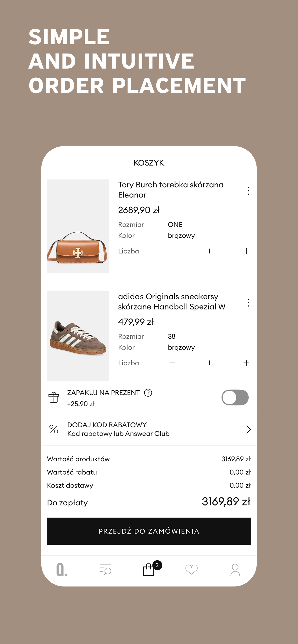This screenshot has height=644, width=298.
Task: Click the percent discount icon
Action: [x=54, y=429]
